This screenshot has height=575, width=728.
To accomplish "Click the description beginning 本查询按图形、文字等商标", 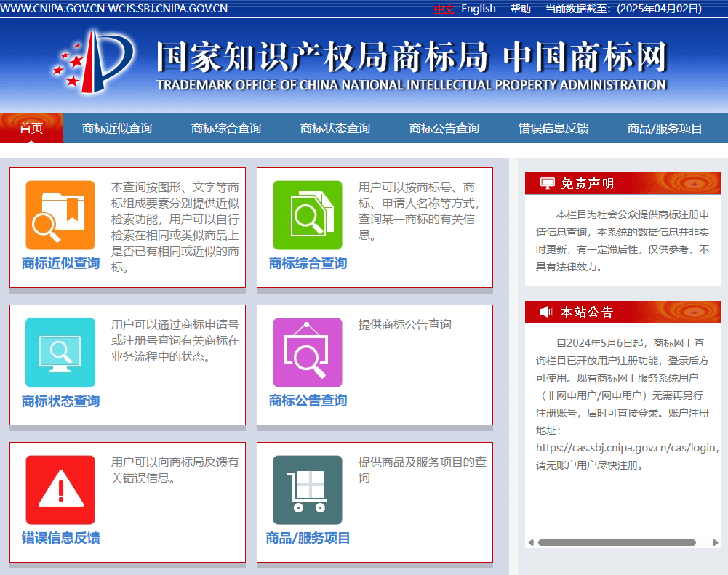I will (x=175, y=227).
